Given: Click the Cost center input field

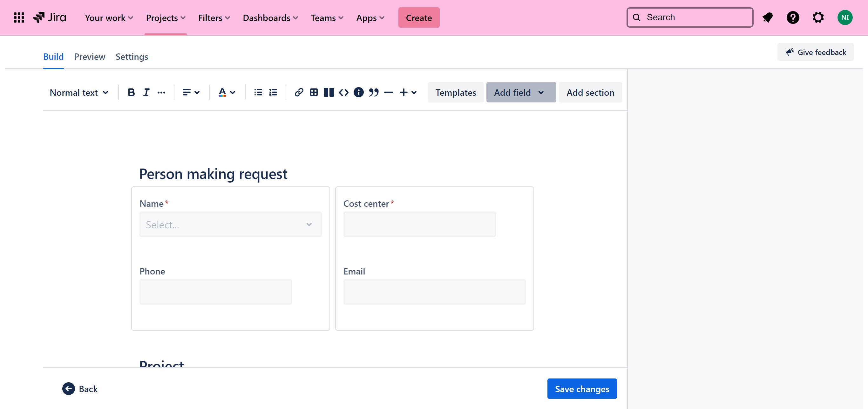Looking at the screenshot, I should [419, 225].
